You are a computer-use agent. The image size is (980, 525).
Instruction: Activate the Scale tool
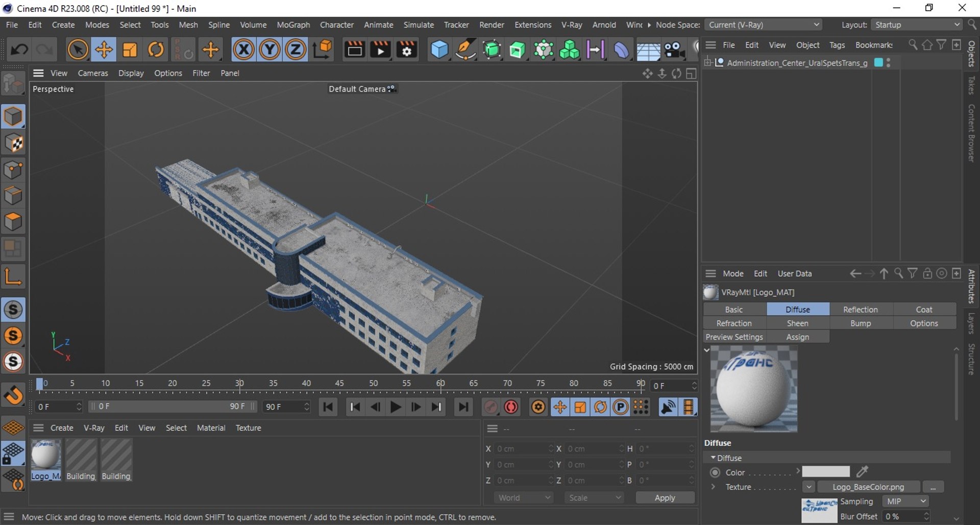[x=130, y=50]
